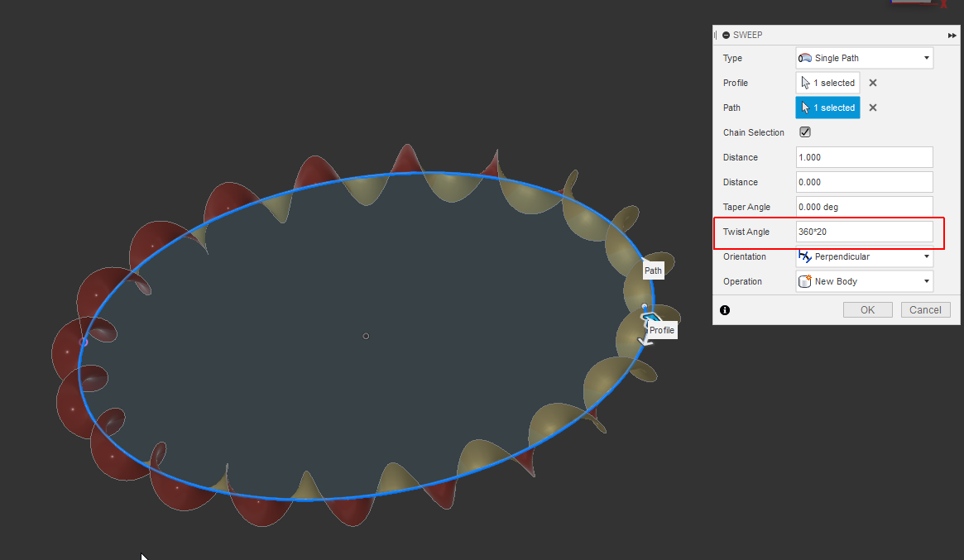This screenshot has height=560, width=964.
Task: Cancel the Sweep operation
Action: [925, 309]
